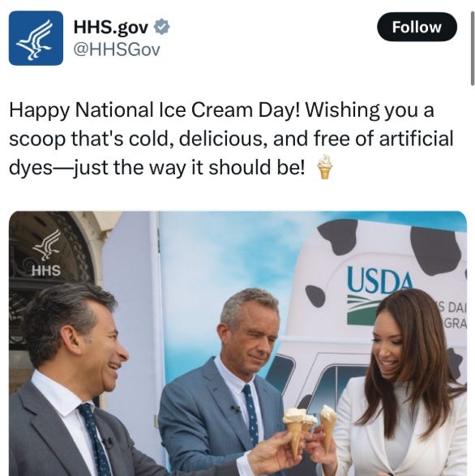
Task: Open the HHS eagle profile avatar
Action: 36,38
